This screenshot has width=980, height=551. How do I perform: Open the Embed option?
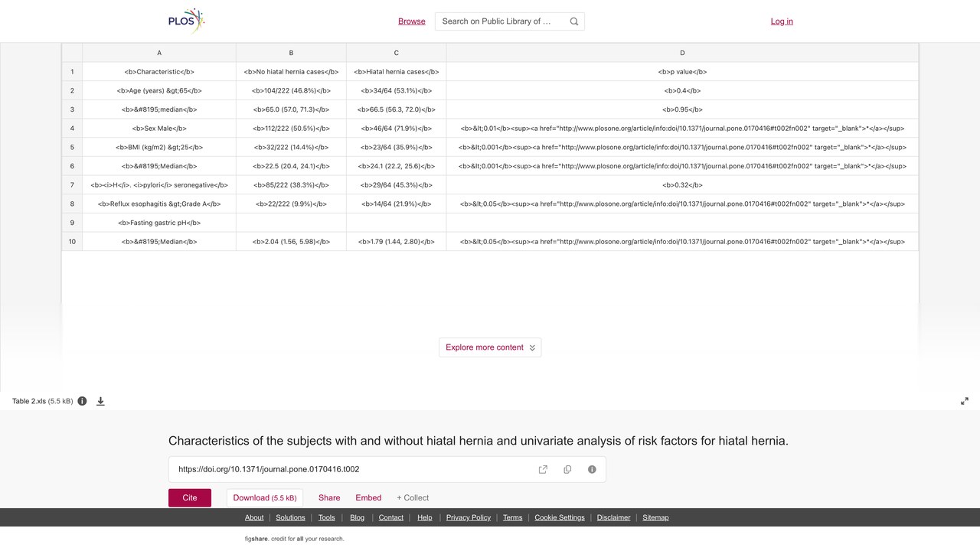(368, 497)
